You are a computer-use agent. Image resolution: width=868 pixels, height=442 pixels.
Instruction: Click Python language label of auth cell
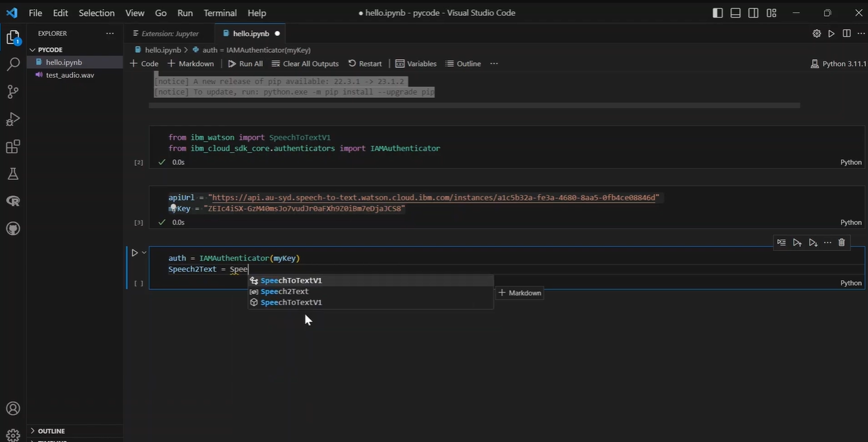[x=851, y=283]
